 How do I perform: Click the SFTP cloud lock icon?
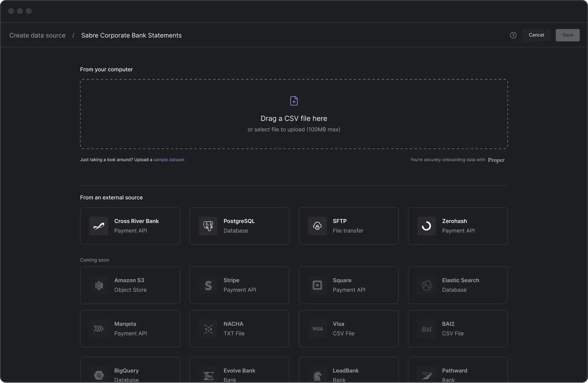317,226
